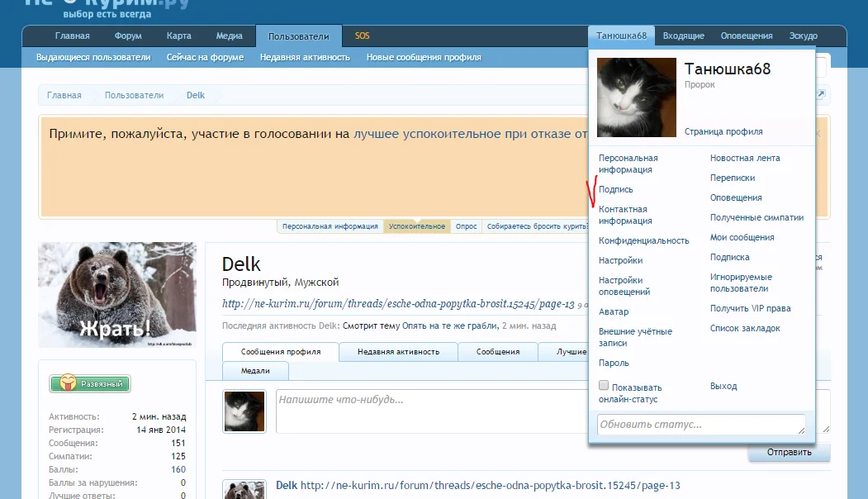The image size is (868, 499).
Task: Open Подпись in account menu
Action: click(x=615, y=189)
